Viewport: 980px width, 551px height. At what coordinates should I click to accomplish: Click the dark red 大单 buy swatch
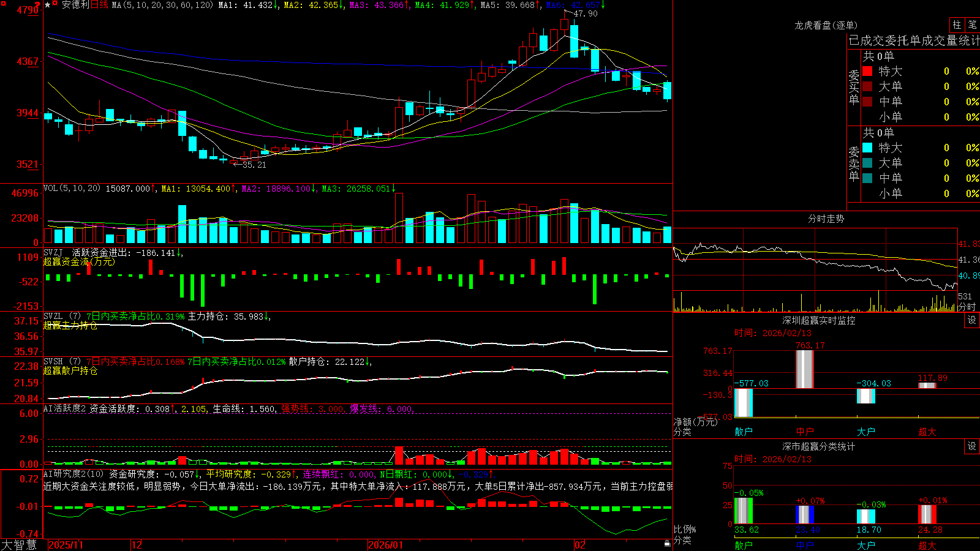[x=867, y=86]
